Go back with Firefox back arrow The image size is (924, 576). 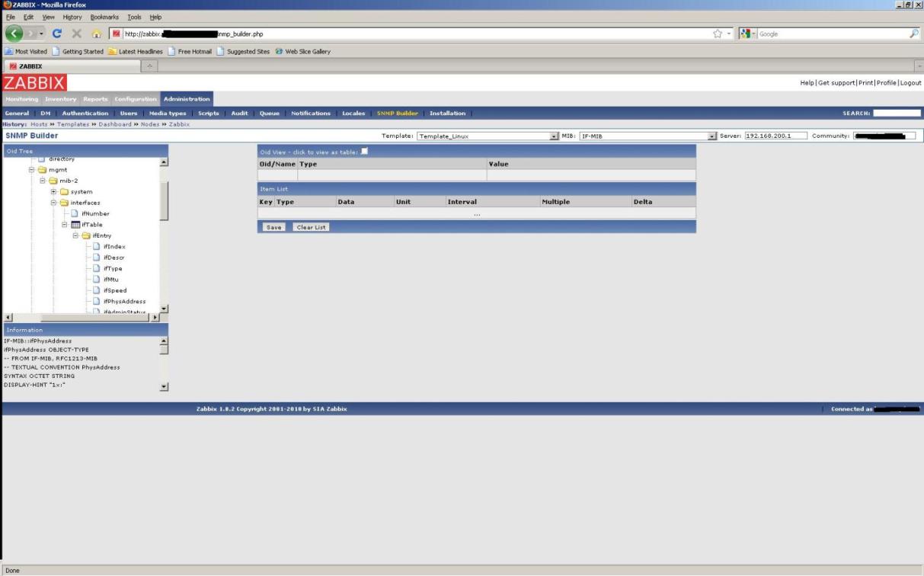tap(14, 34)
